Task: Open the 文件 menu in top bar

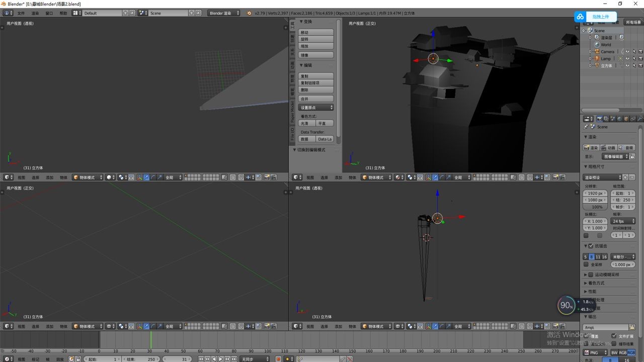Action: (x=21, y=13)
